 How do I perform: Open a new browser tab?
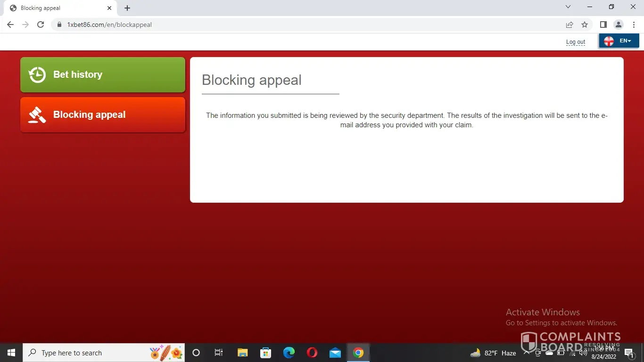click(x=127, y=8)
